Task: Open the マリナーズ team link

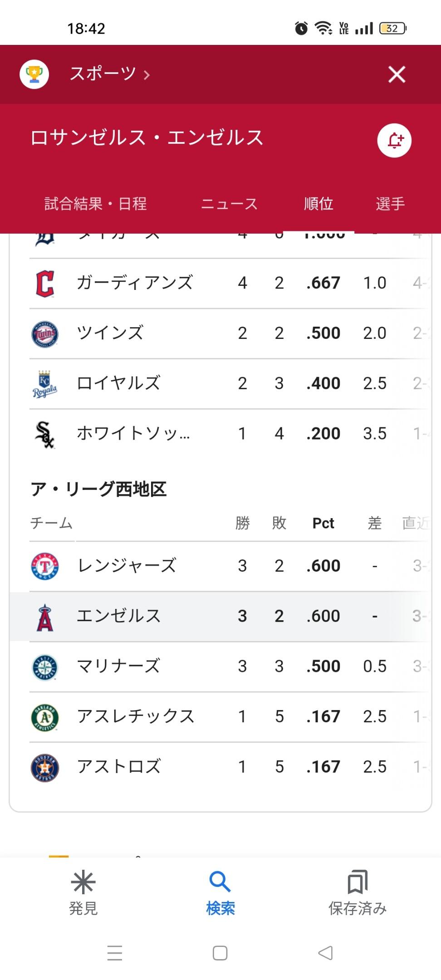Action: pyautogui.click(x=118, y=666)
